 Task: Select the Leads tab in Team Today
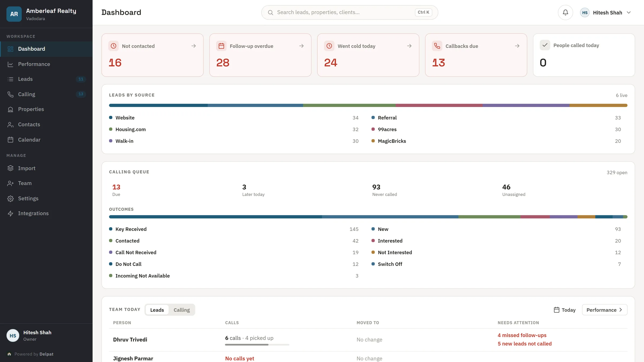[x=157, y=310]
